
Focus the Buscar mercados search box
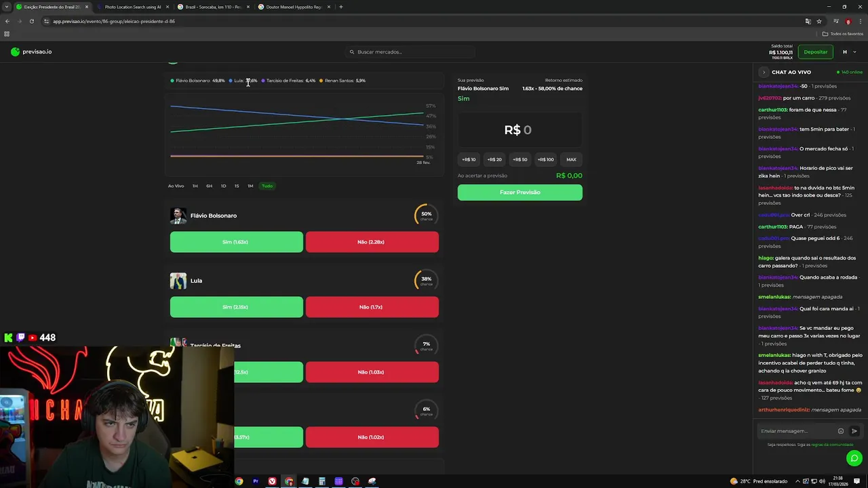(410, 52)
